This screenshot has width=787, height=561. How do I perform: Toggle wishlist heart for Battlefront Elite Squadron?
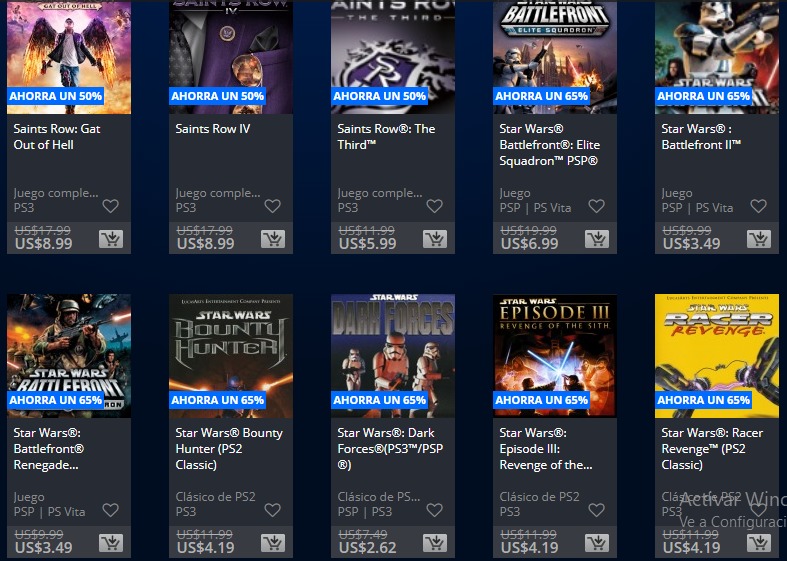[x=597, y=206]
